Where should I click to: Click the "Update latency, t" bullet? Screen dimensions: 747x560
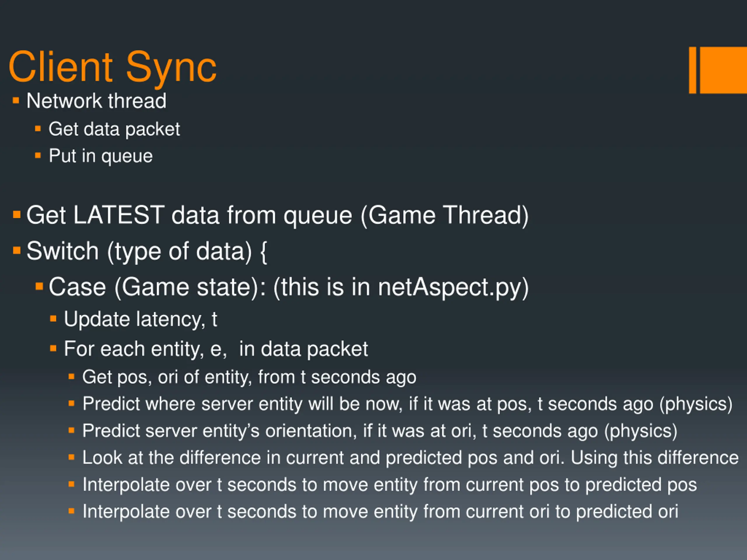coord(140,319)
